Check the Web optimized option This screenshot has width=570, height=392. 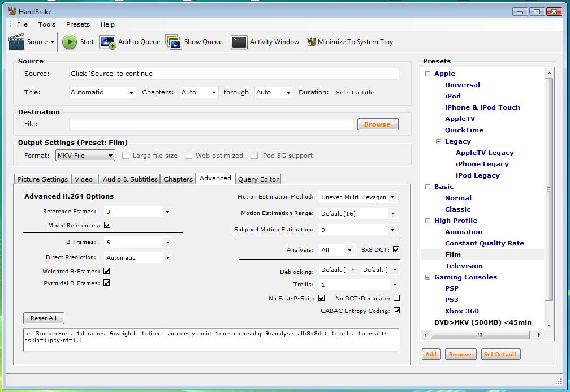pos(188,155)
